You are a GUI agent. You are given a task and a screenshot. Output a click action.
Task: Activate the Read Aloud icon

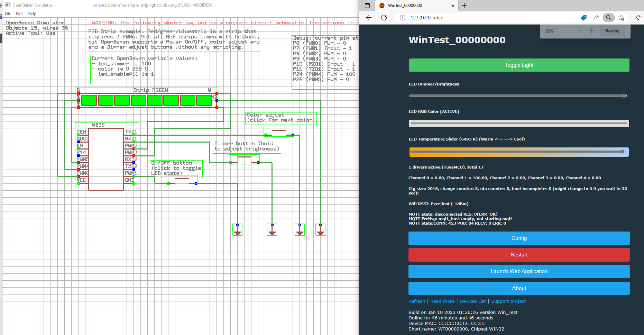click(596, 18)
